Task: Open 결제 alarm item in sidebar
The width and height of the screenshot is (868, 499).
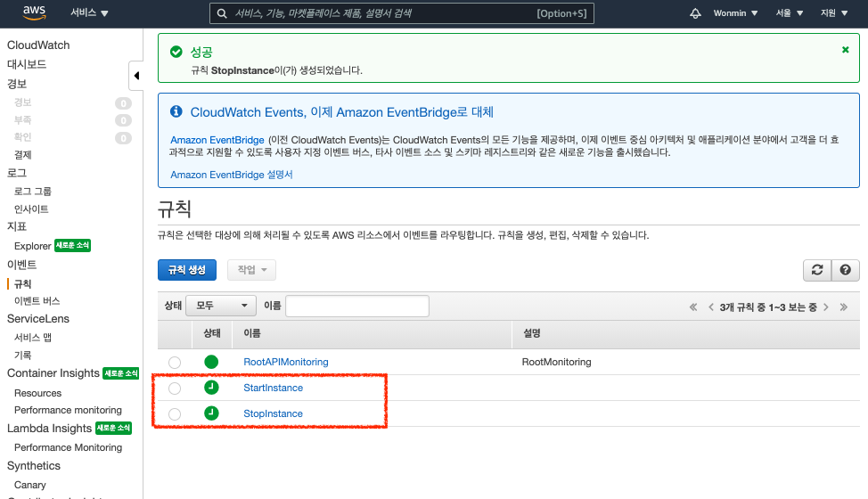Action: tap(22, 155)
